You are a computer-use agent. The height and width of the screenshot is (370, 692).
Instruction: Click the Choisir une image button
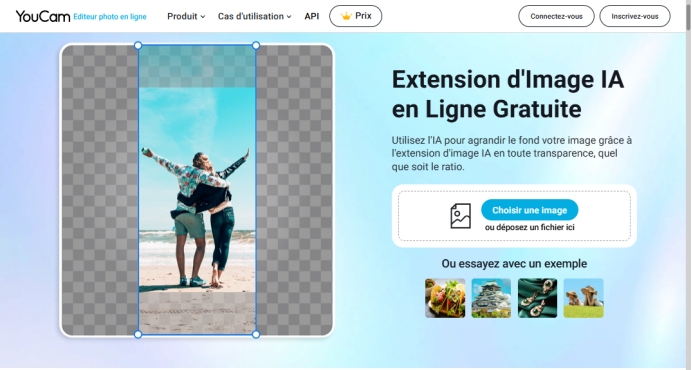click(x=530, y=210)
